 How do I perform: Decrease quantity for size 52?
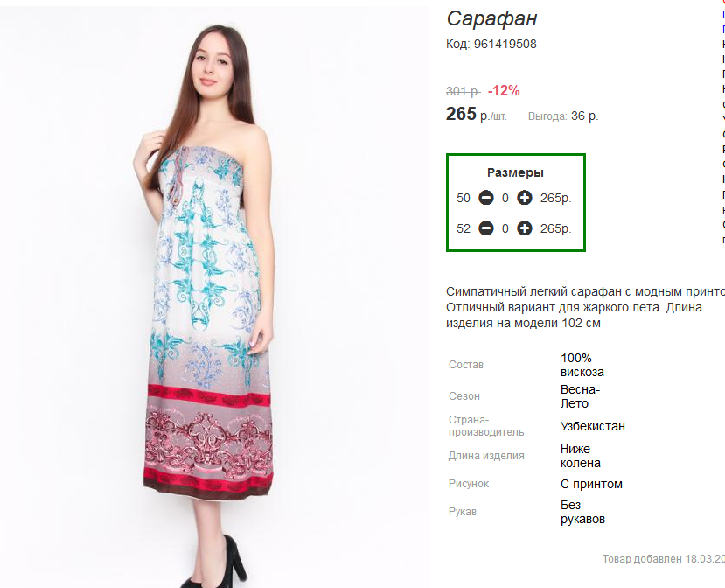(x=486, y=228)
